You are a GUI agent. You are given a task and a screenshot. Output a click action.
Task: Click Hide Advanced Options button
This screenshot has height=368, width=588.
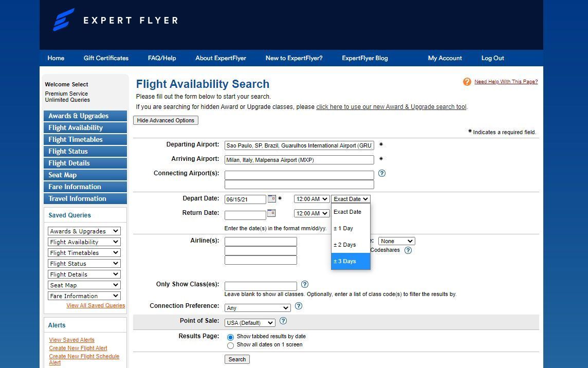166,120
